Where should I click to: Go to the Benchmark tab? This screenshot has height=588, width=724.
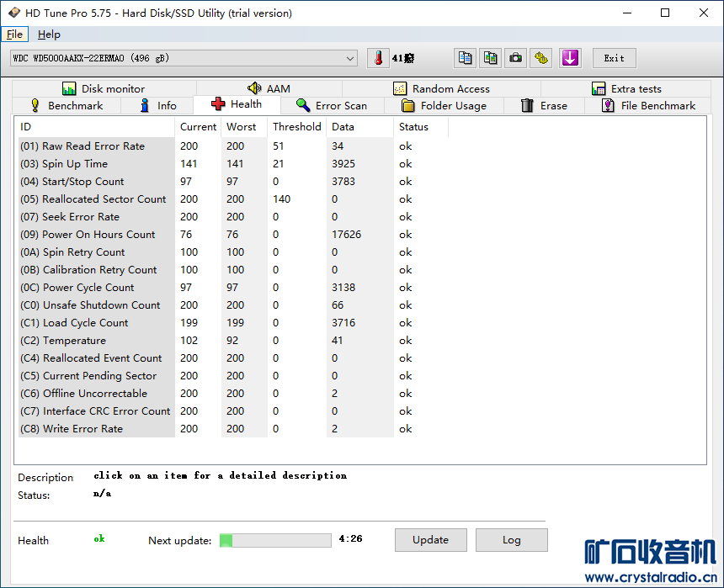67,106
